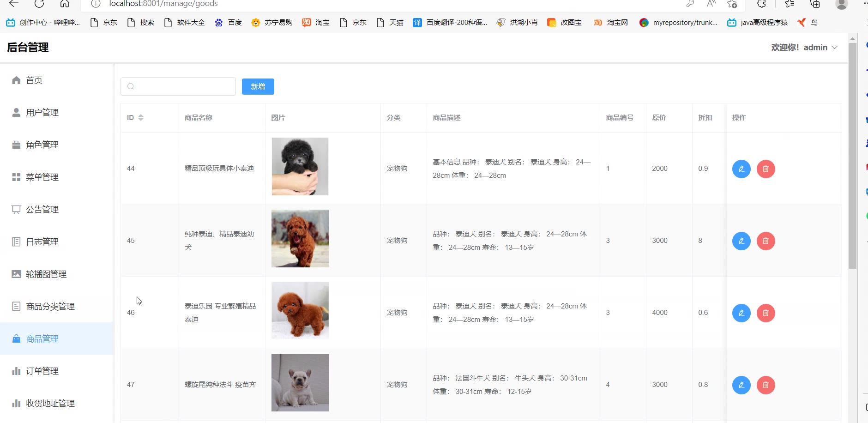
Task: Open 首页 in the sidebar
Action: click(x=56, y=80)
